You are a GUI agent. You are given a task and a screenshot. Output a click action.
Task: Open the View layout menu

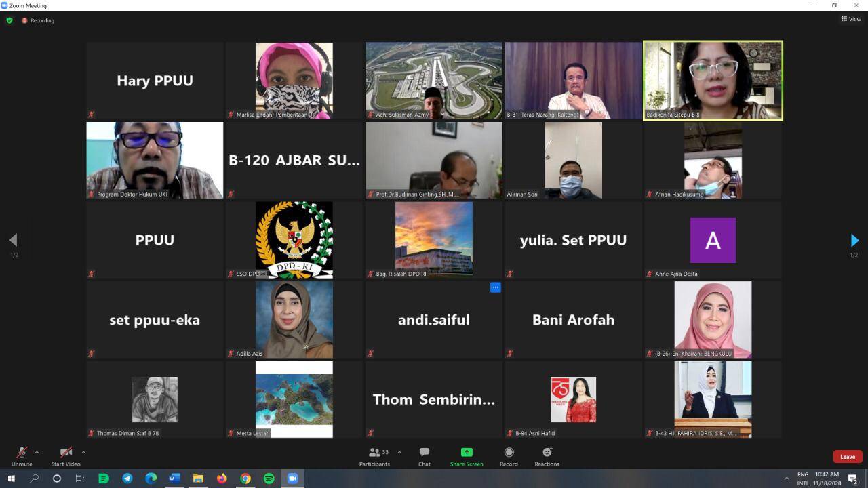point(851,19)
